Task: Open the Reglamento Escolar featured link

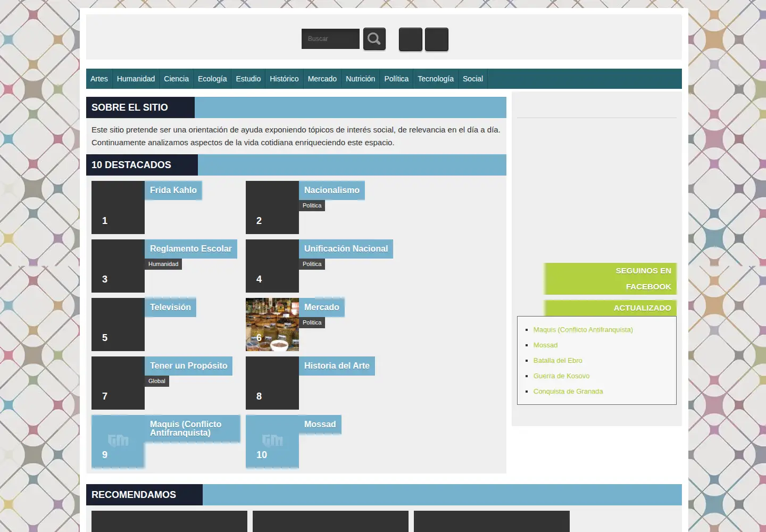Action: tap(191, 249)
